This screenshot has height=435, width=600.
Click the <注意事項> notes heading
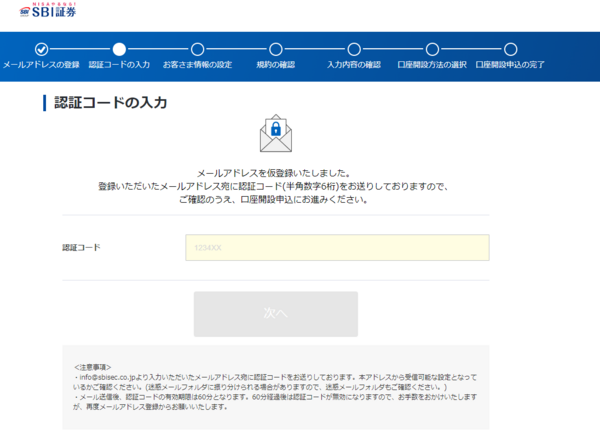[93, 367]
